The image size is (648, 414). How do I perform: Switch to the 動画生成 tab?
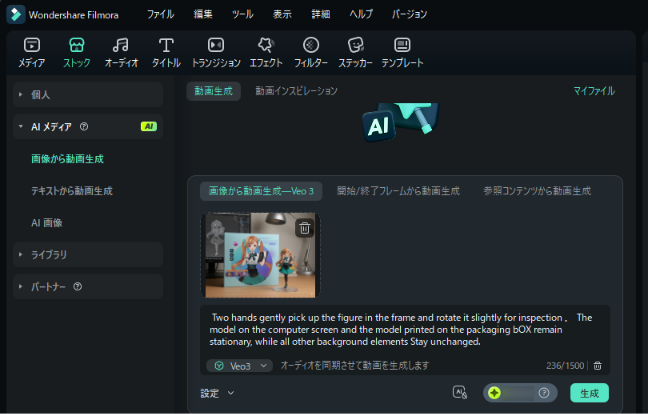coord(213,91)
